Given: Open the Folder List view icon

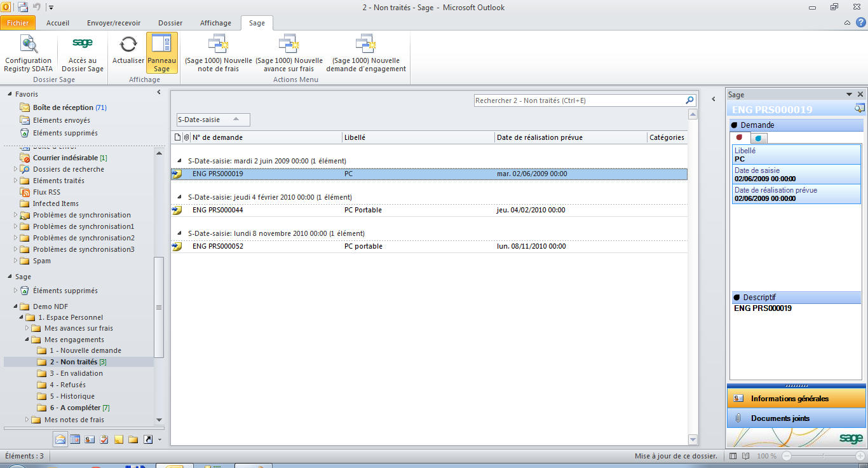Looking at the screenshot, I should point(133,439).
